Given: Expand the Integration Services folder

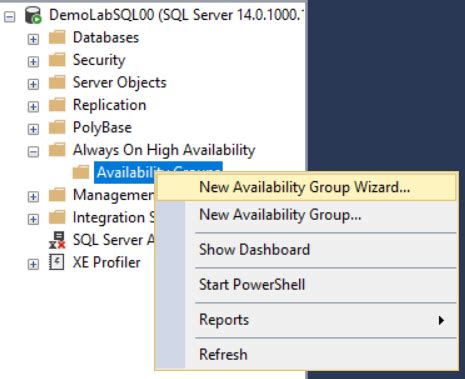Looking at the screenshot, I should [x=33, y=219].
